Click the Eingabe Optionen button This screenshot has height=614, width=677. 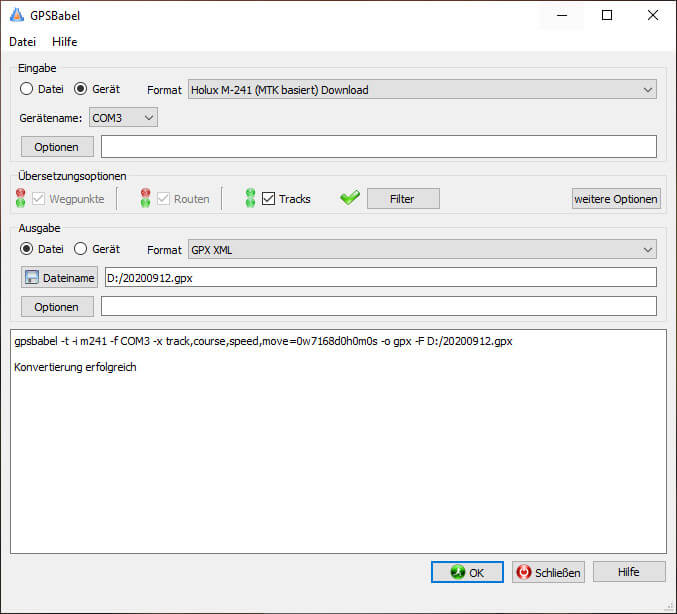pos(57,147)
